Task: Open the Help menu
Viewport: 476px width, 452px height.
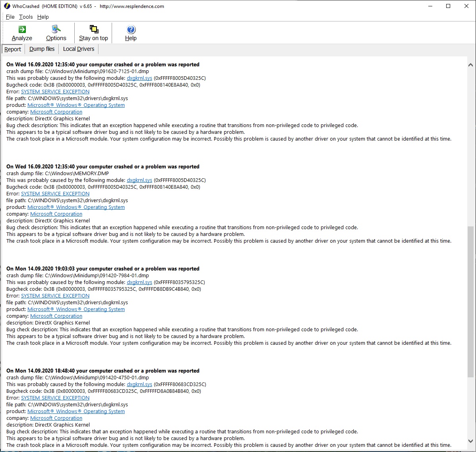Action: click(43, 17)
